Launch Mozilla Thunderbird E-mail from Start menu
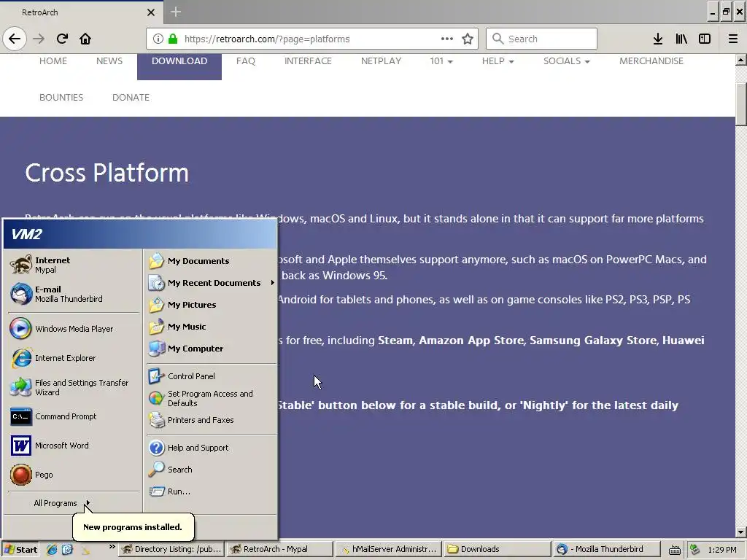 pos(74,294)
